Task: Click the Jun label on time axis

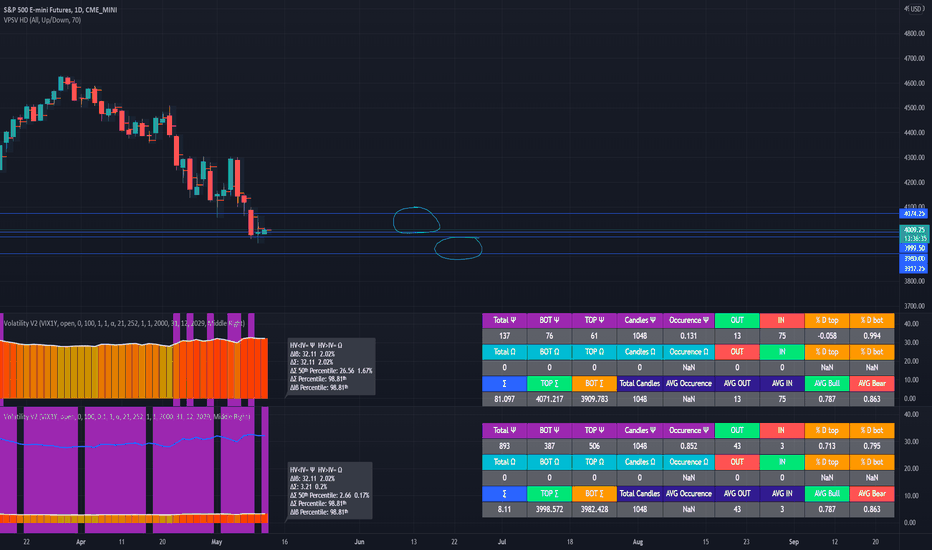Action: 359,542
